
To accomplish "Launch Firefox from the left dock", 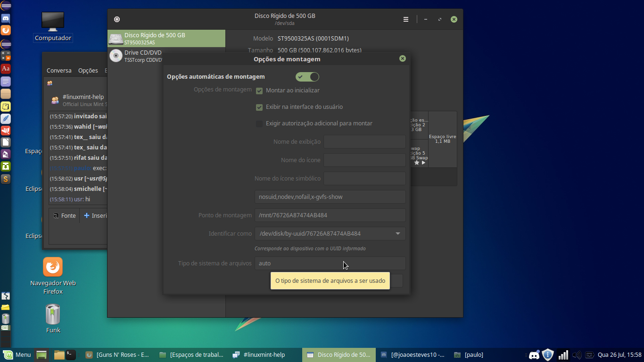I will click(6, 31).
